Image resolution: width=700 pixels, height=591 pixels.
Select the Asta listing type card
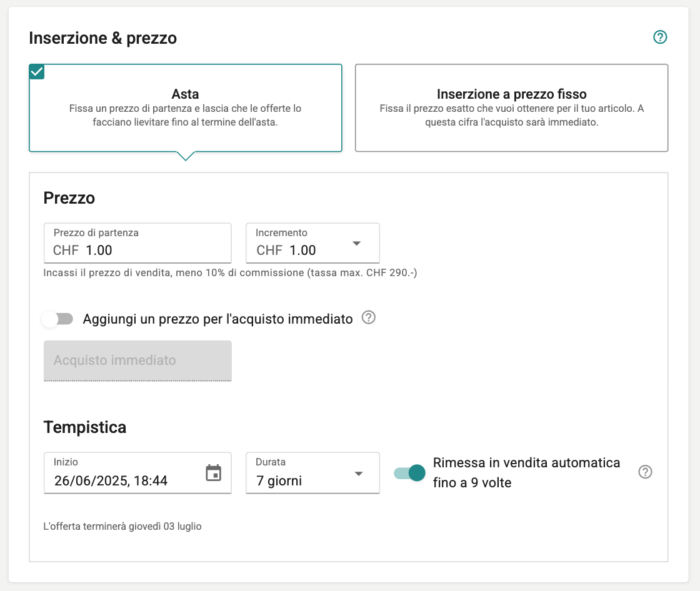pyautogui.click(x=185, y=108)
